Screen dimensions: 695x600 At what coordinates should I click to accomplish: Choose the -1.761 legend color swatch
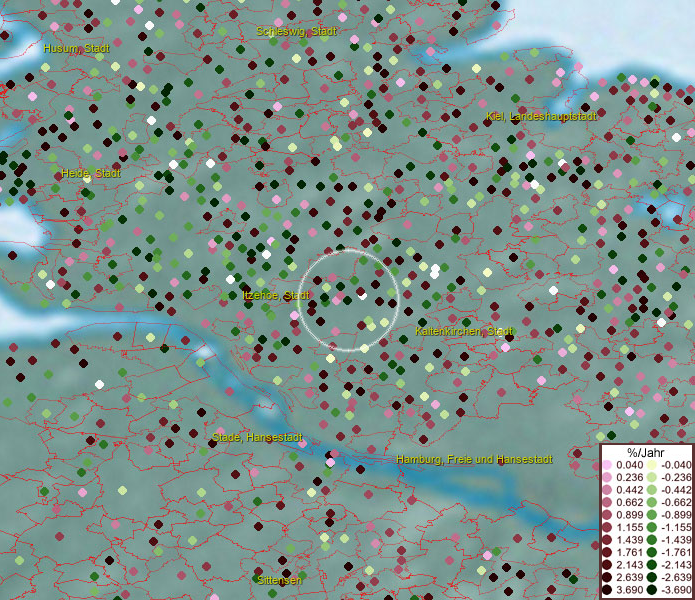(x=652, y=552)
